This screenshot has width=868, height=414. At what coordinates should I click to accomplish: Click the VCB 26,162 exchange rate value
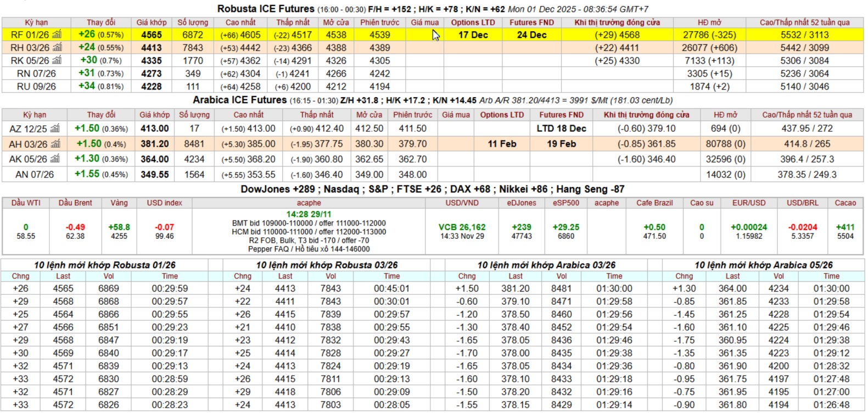[462, 227]
